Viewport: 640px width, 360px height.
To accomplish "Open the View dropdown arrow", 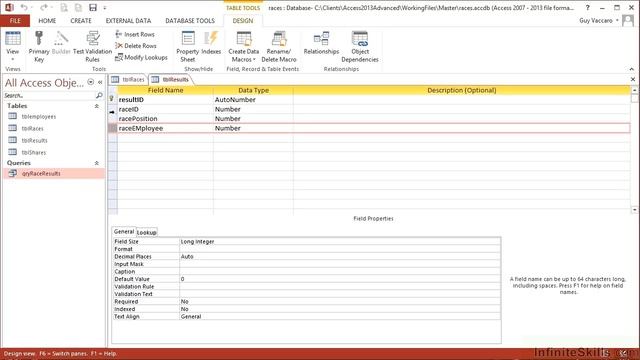I will [13, 59].
